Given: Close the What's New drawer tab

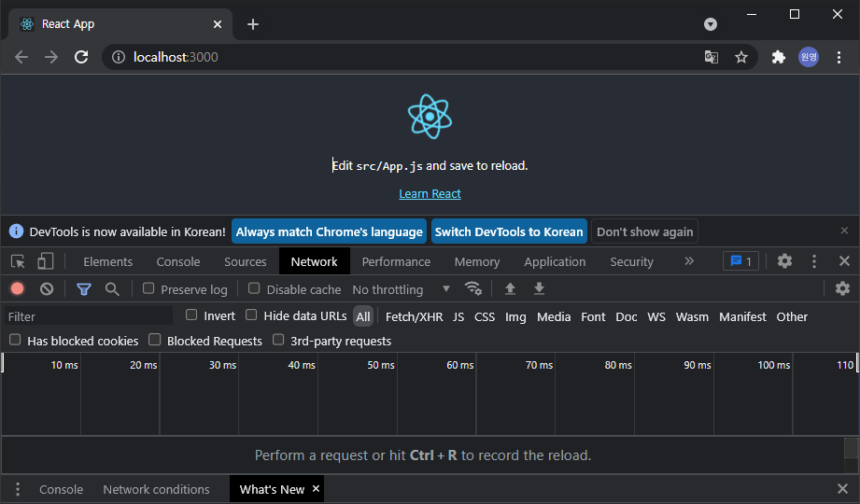Looking at the screenshot, I should 316,489.
